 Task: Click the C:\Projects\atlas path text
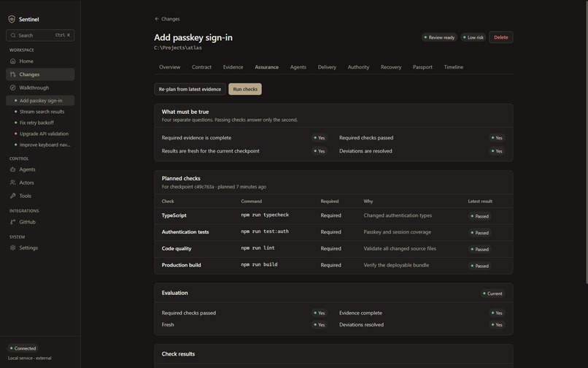click(x=178, y=47)
